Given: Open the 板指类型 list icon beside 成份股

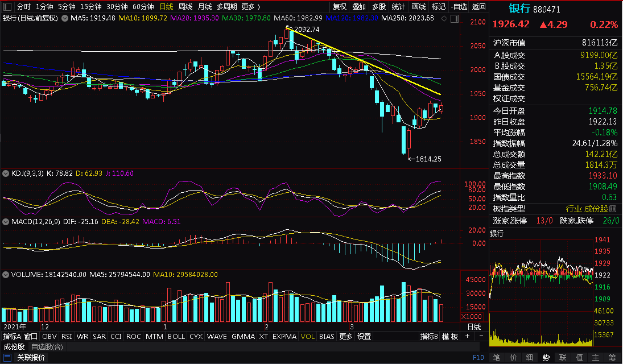Looking at the screenshot, I should tap(613, 209).
